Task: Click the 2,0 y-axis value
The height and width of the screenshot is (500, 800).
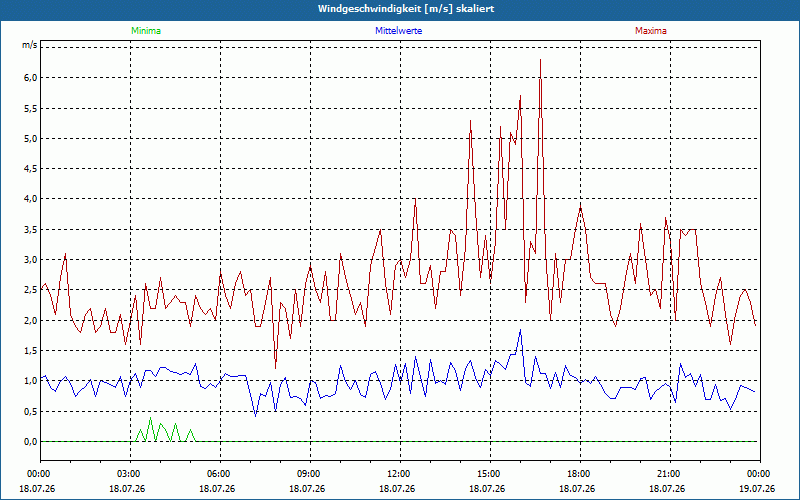Action: pos(31,320)
